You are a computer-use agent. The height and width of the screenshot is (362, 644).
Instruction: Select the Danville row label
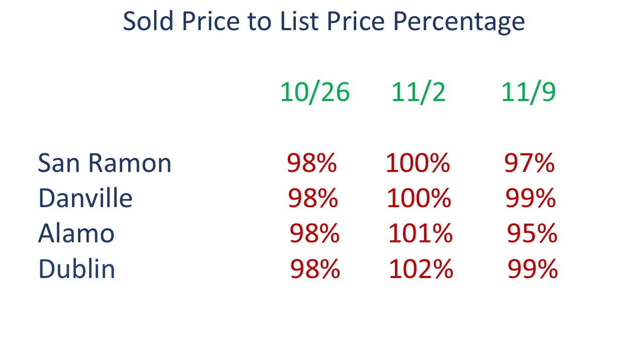(x=85, y=198)
